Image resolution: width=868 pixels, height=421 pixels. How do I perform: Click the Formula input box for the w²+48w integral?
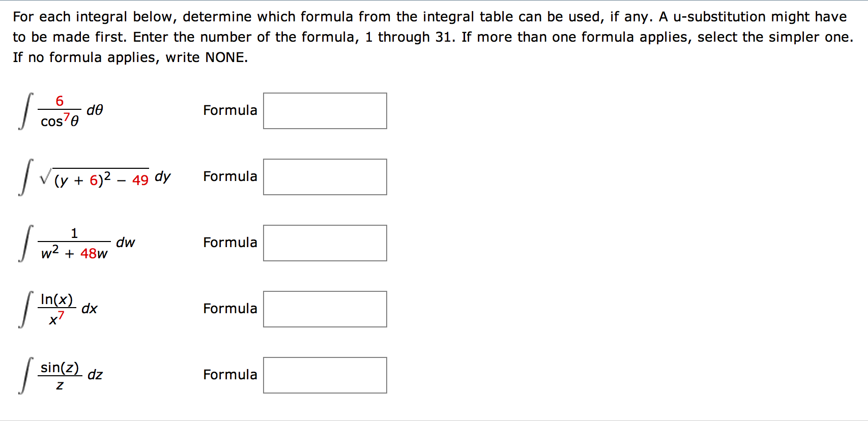(324, 243)
